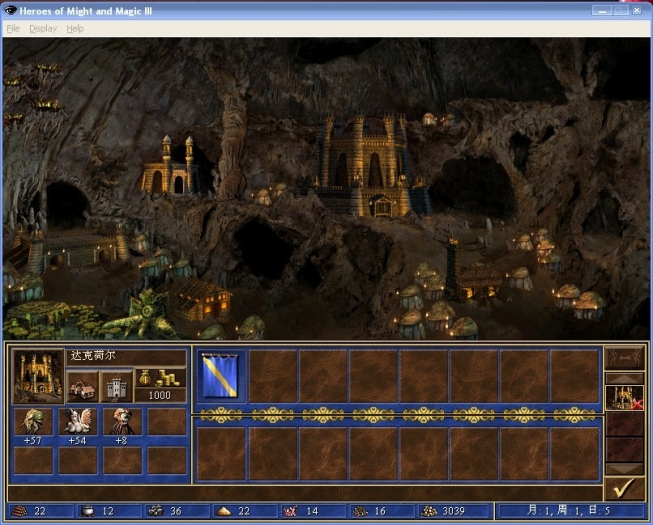The image size is (653, 525).
Task: Open the village hall build icon
Action: (82, 386)
